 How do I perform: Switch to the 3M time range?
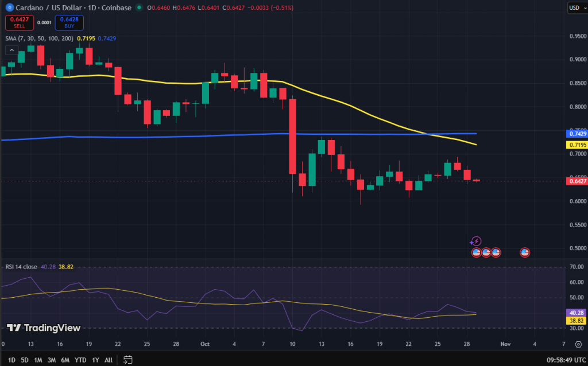click(x=52, y=360)
